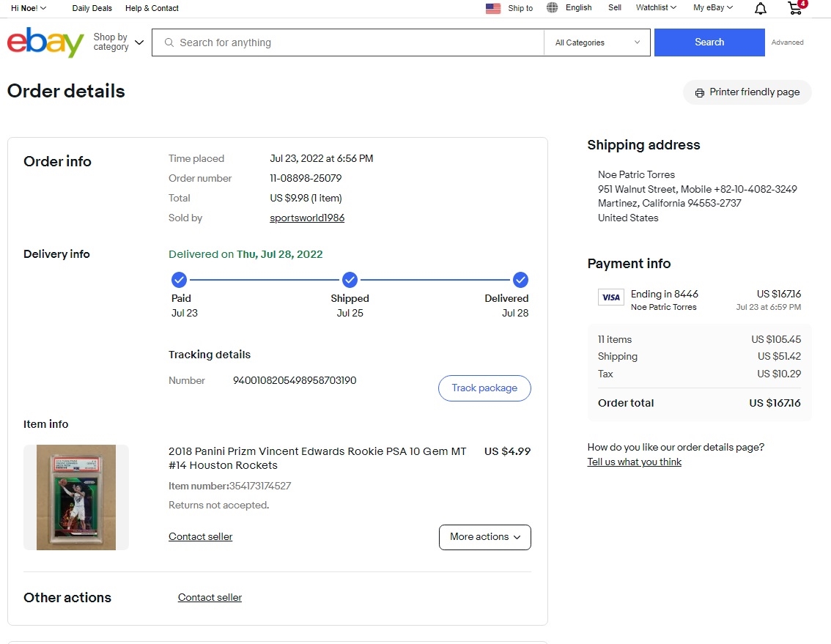Viewport: 831px width, 644px height.
Task: Click the VISA card logo
Action: coord(611,297)
